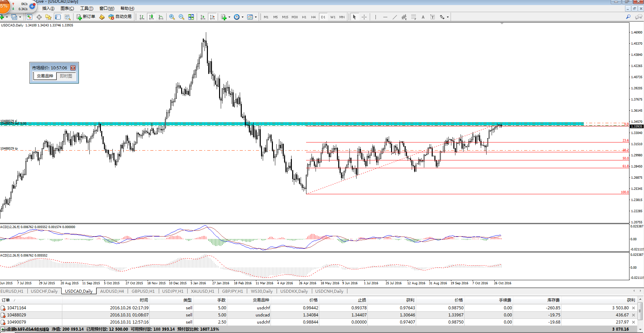
Task: Select the standard cursor tool
Action: (x=355, y=17)
